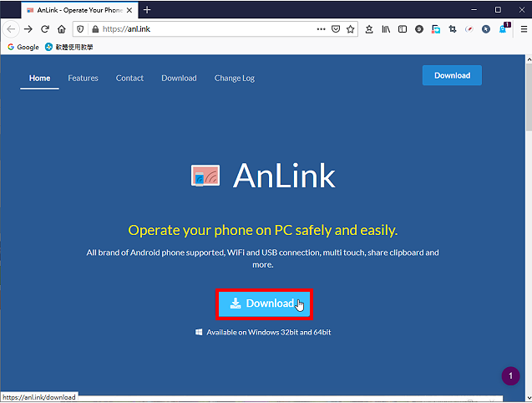Open page actions three-dot menu
This screenshot has height=403, width=532.
click(x=321, y=29)
